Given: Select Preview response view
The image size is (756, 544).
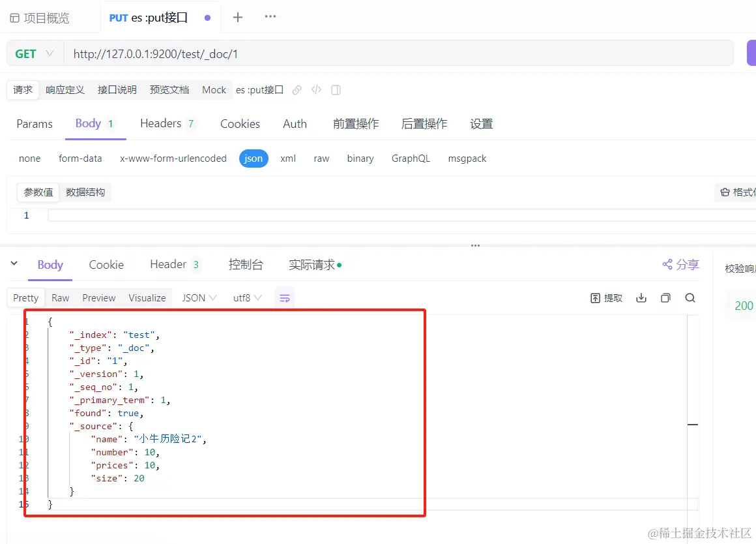Looking at the screenshot, I should tap(99, 298).
